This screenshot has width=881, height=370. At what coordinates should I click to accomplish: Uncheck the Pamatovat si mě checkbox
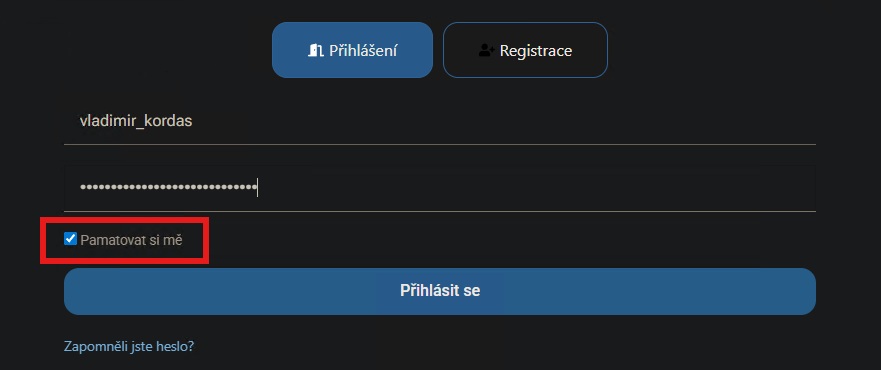point(70,239)
